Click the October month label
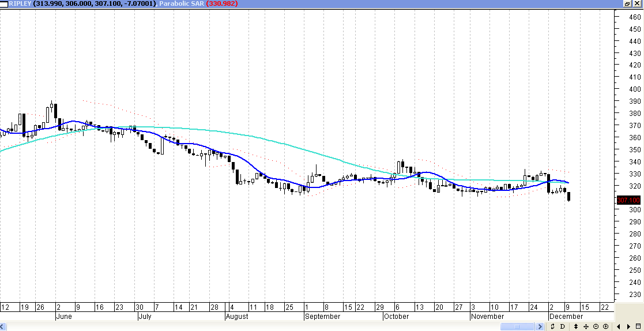Screen dimensions: 644x331 396,317
